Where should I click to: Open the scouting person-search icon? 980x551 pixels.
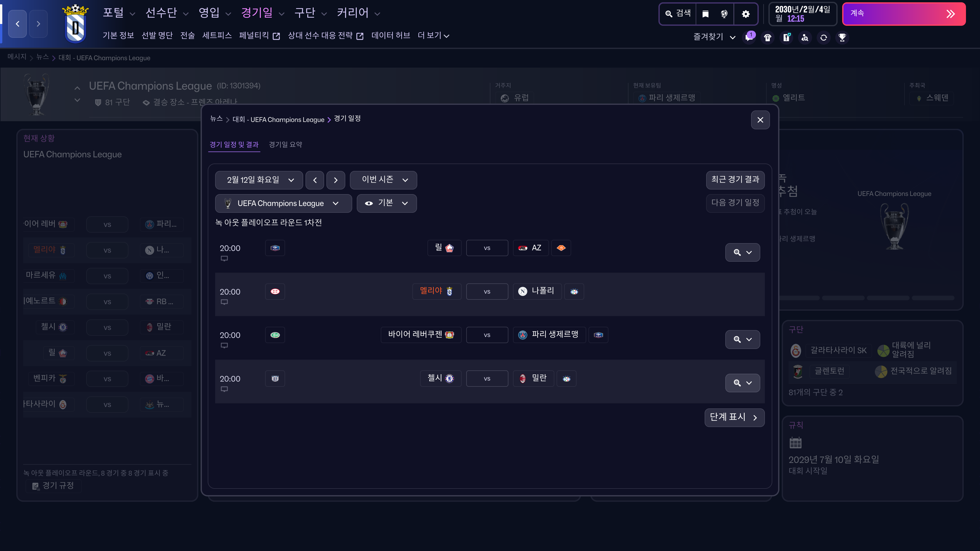[x=805, y=37]
